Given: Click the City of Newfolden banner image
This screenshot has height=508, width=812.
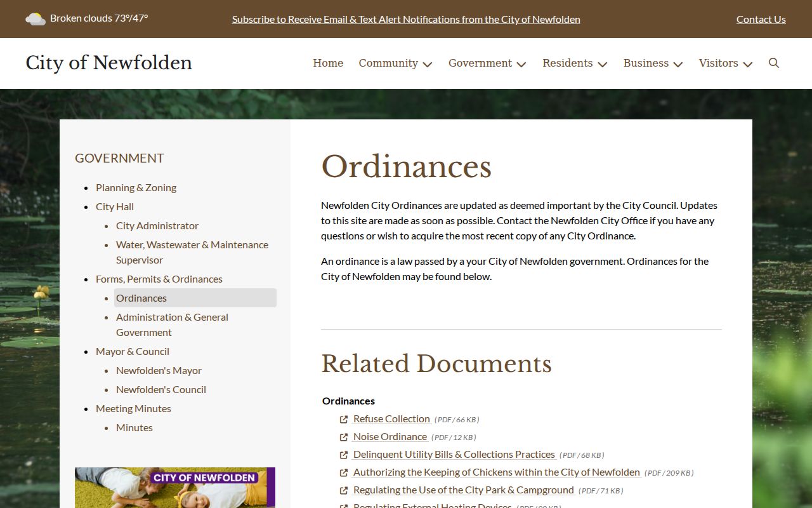Looking at the screenshot, I should tap(175, 488).
